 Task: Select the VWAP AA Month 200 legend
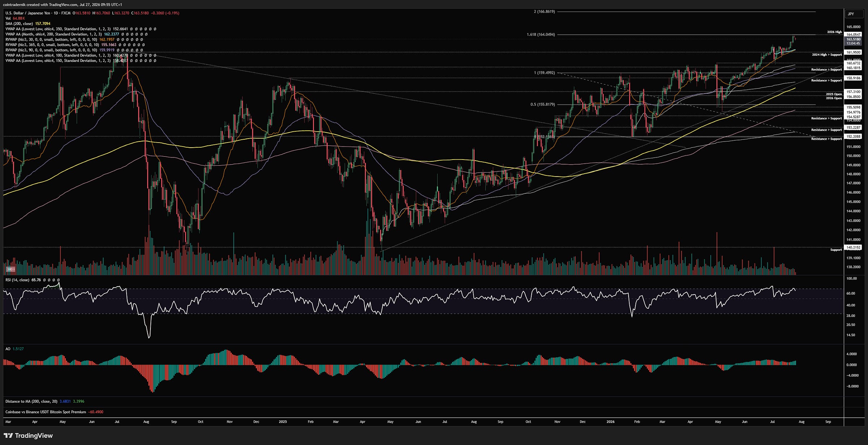[76, 34]
